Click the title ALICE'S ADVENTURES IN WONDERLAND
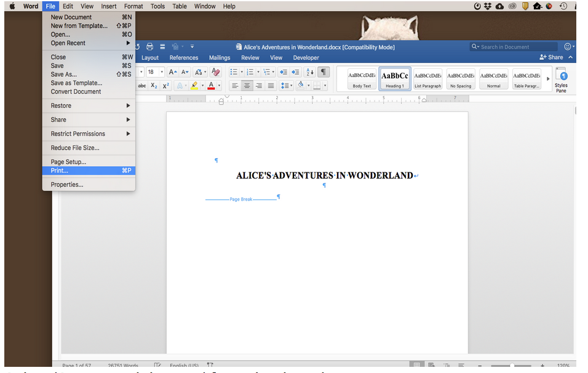Viewport: 588px width, 373px height. [x=325, y=175]
